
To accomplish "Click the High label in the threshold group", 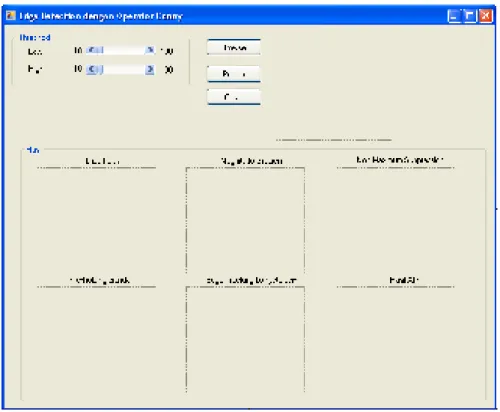I will tap(35, 69).
